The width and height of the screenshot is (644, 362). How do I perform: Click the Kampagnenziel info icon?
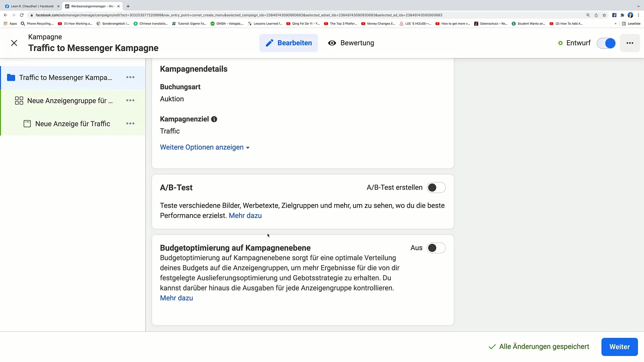click(x=214, y=119)
